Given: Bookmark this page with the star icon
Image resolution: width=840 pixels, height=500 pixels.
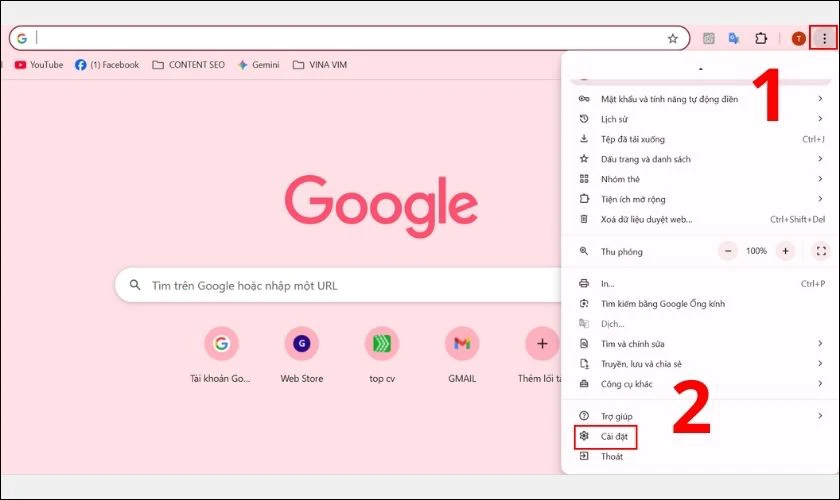Looking at the screenshot, I should point(672,38).
